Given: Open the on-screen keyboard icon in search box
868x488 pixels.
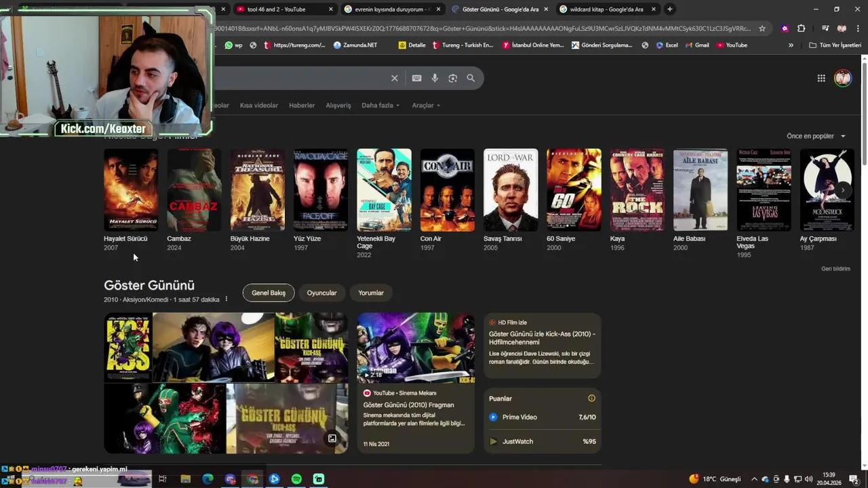Looking at the screenshot, I should (416, 78).
